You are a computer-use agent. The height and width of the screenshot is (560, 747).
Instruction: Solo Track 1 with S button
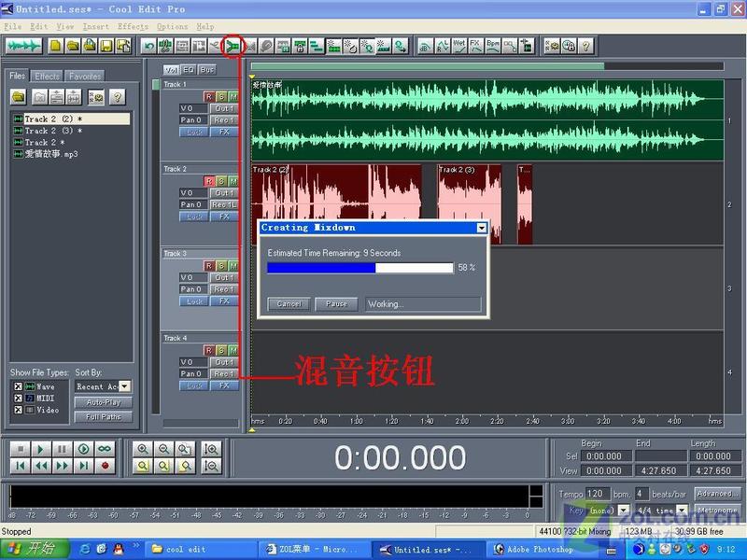click(221, 97)
